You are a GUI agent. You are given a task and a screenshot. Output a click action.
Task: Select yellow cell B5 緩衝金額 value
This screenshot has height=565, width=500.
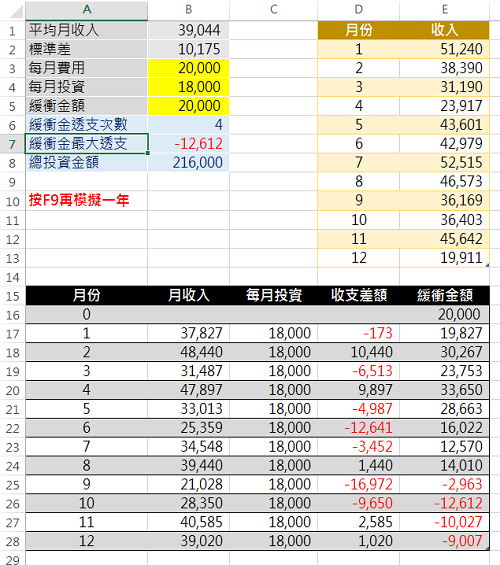(x=188, y=106)
